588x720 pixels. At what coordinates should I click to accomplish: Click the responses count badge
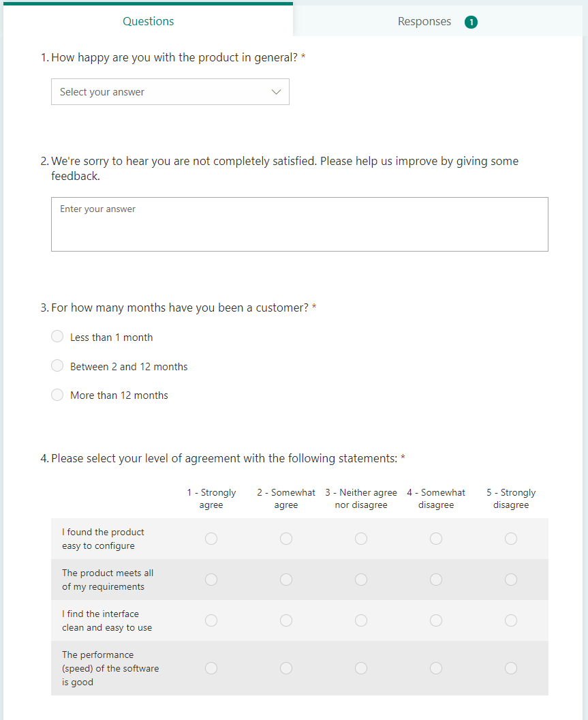(471, 22)
